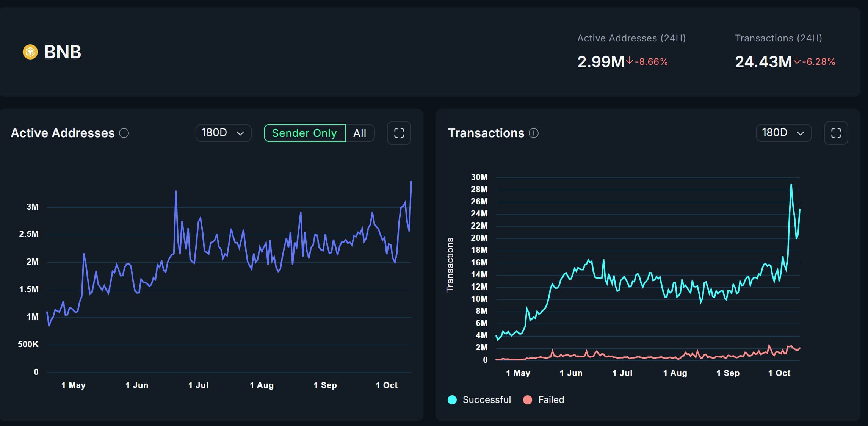868x426 pixels.
Task: Click the Active Addresses info icon
Action: (124, 133)
